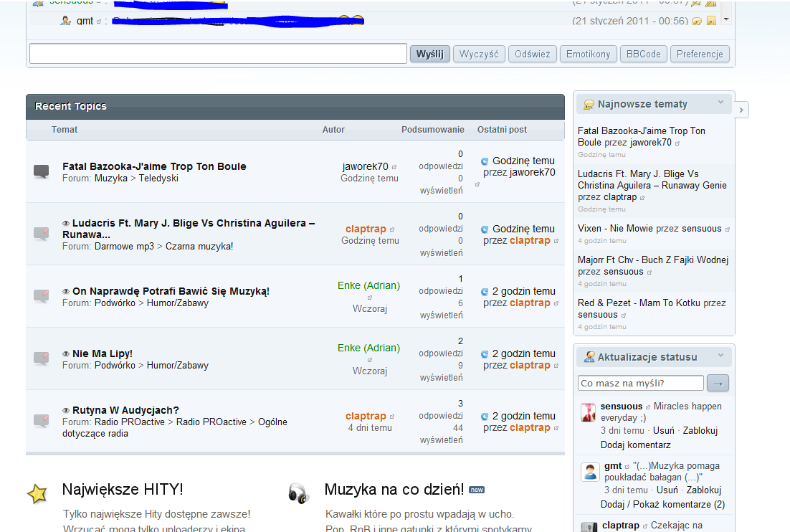Click gmt's avatar in status updates
Viewport: 790px width, 532px height.
590,472
